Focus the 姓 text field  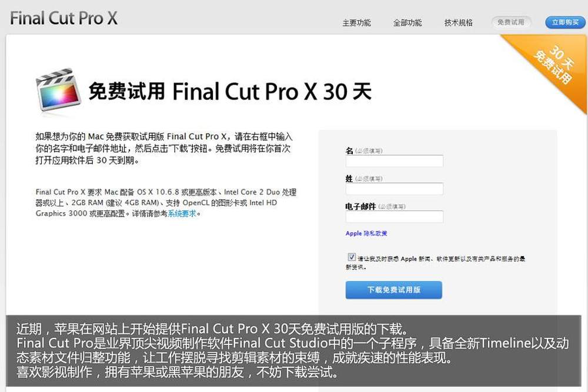tap(394, 189)
